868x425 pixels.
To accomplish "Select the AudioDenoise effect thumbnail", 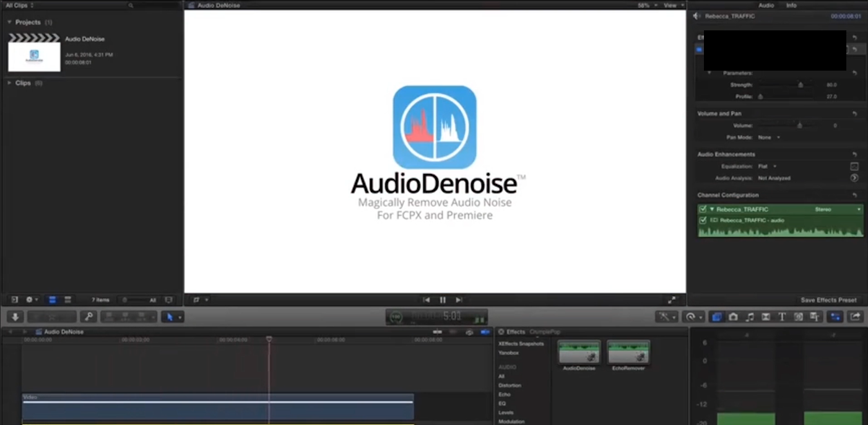I will 579,352.
